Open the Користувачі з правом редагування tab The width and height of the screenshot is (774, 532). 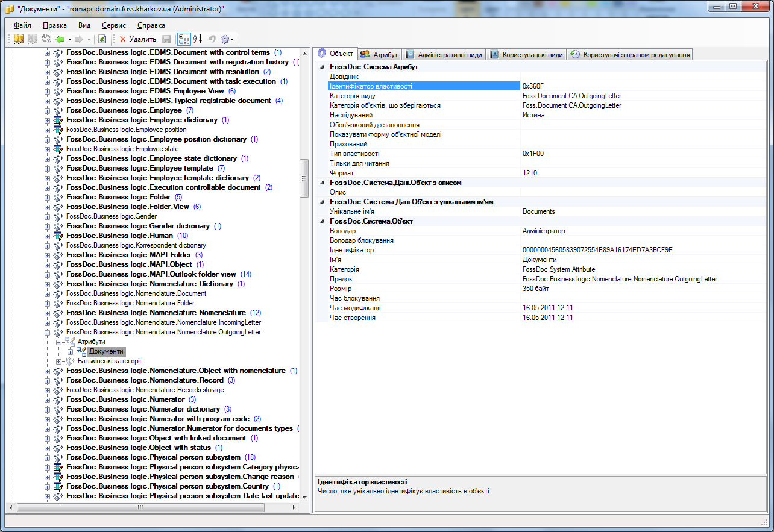click(x=630, y=54)
